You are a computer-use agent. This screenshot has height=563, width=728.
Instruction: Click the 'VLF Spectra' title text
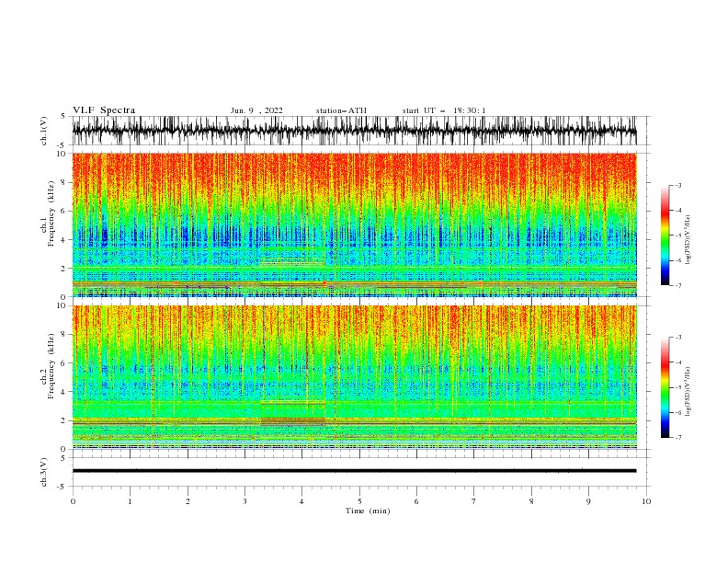coord(104,110)
